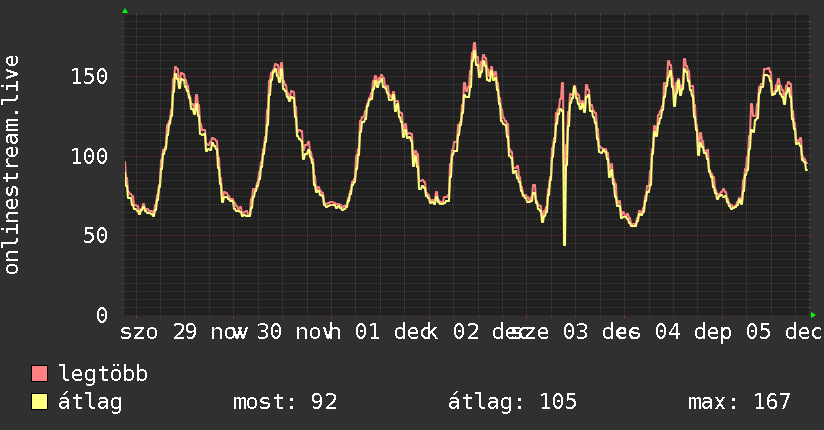
Task: Click the 100 y-axis tick label
Action: [96, 156]
